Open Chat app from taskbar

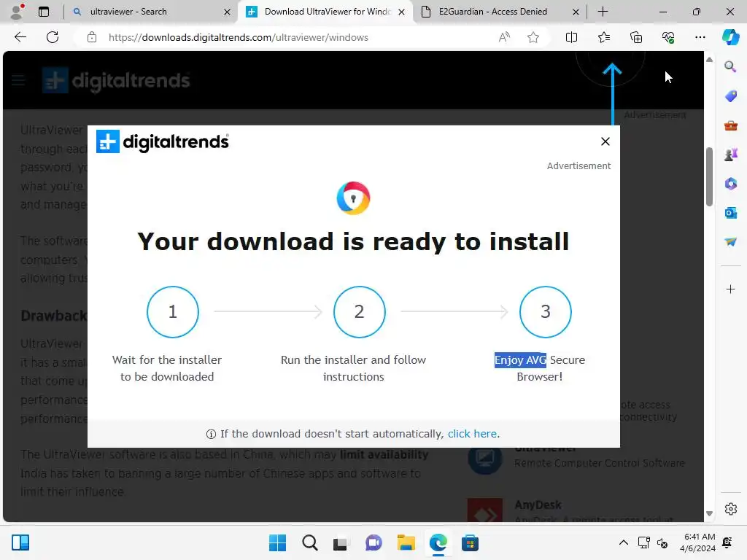point(373,542)
